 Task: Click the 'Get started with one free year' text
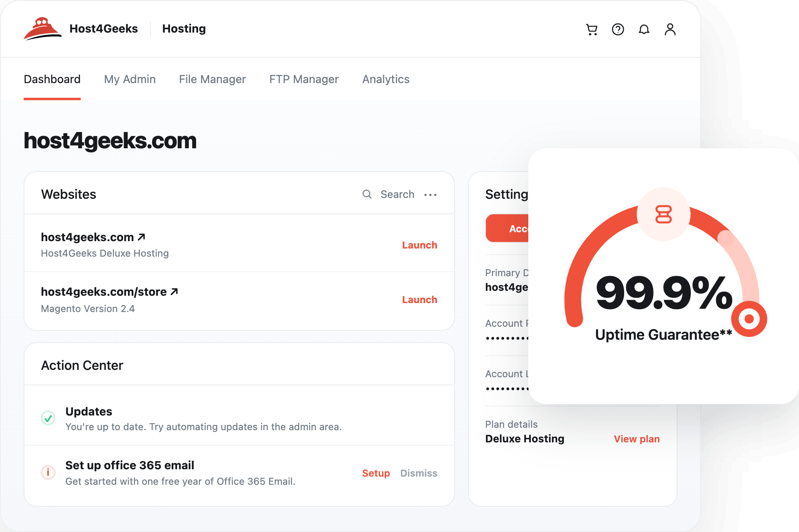[180, 481]
